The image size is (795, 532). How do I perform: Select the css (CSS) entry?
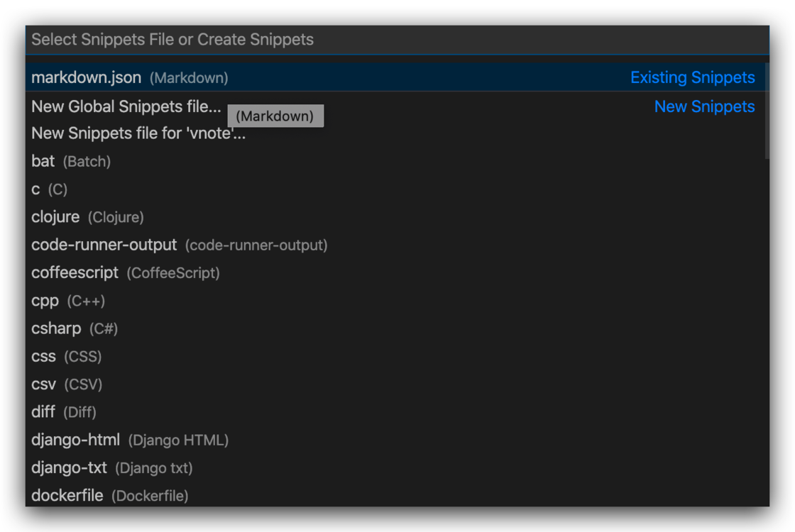click(67, 356)
